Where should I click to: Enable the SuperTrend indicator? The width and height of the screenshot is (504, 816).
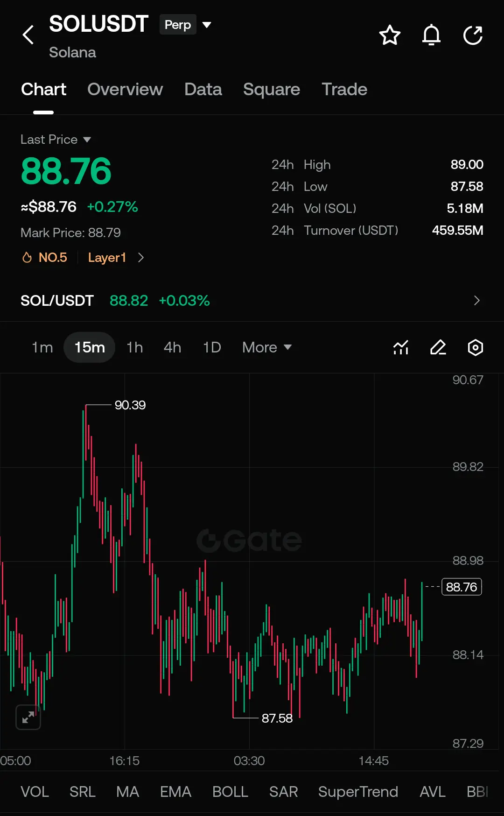click(x=358, y=792)
